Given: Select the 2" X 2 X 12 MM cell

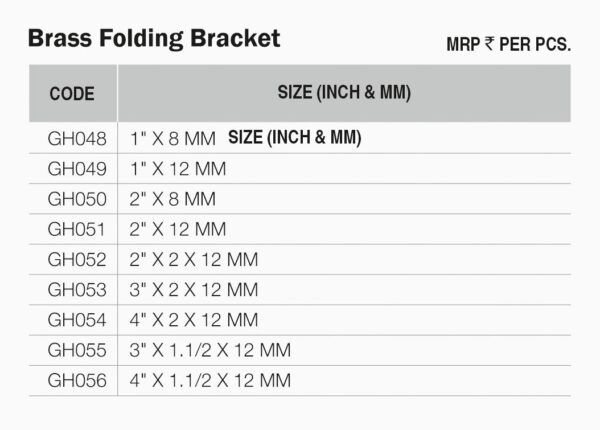Looking at the screenshot, I should click(x=194, y=259).
